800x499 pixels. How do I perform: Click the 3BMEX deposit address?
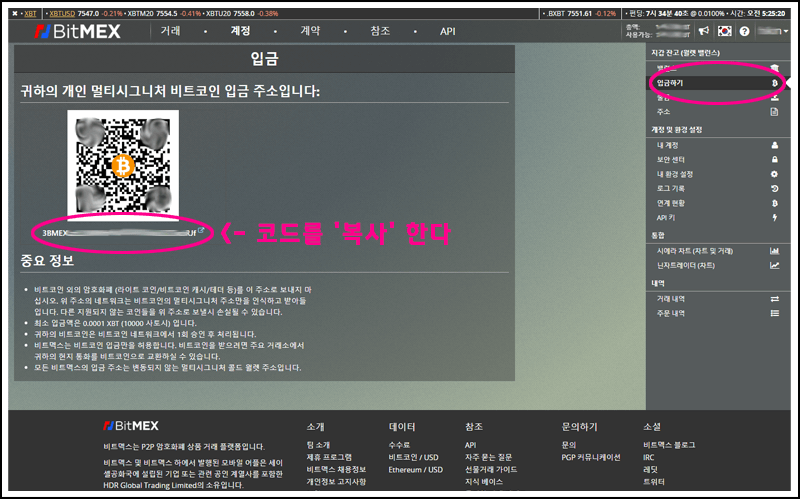tap(119, 233)
